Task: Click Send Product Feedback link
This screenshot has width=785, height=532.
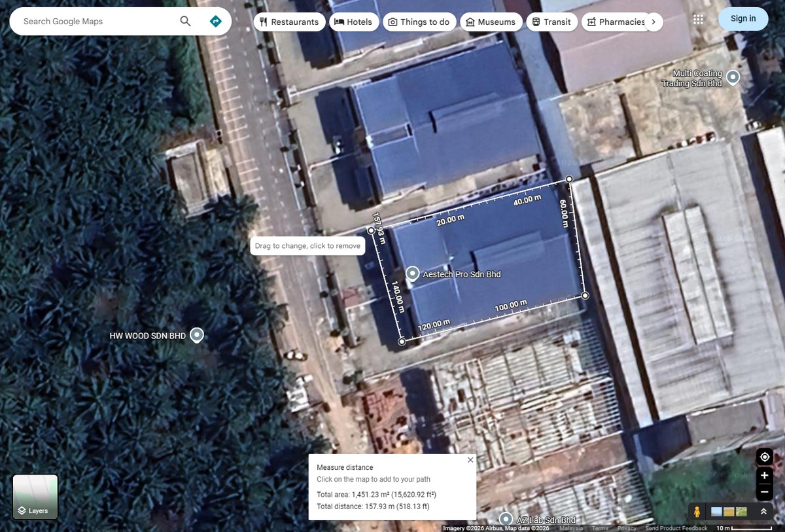Action: click(676, 528)
